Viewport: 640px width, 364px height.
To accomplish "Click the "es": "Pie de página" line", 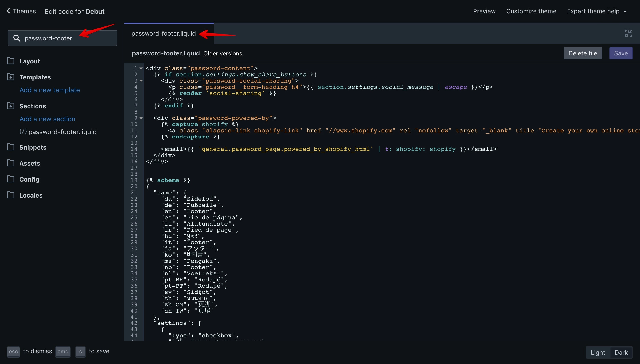I will tap(202, 218).
